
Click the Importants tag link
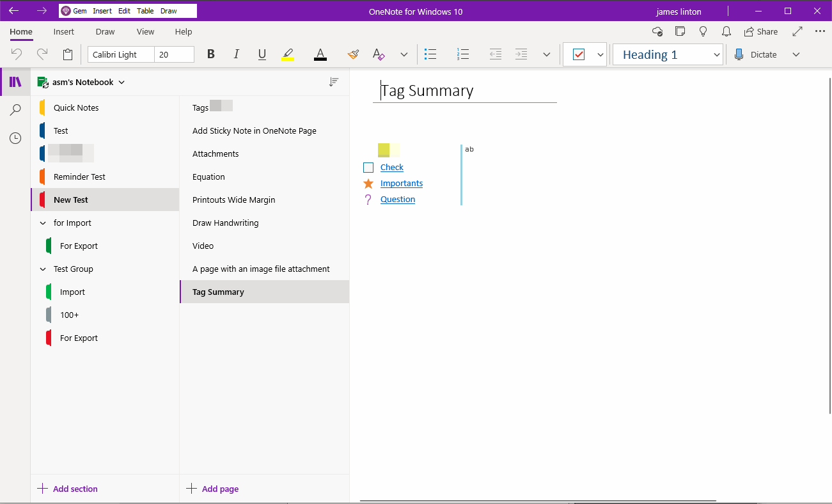click(402, 183)
